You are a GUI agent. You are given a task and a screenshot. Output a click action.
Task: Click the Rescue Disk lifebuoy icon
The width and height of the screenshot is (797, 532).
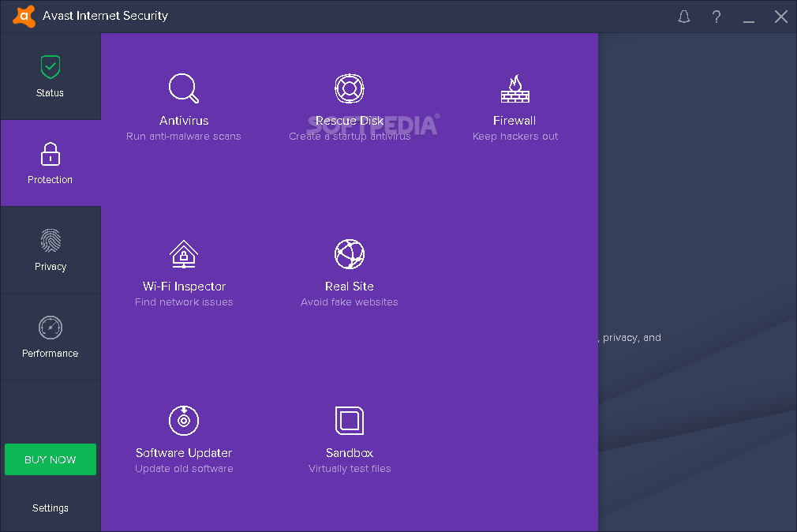350,88
